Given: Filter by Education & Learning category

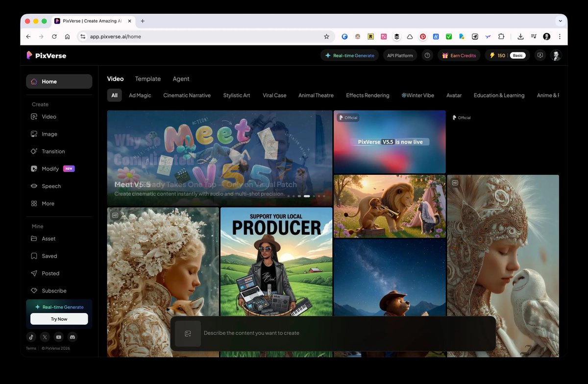Looking at the screenshot, I should click(x=499, y=96).
